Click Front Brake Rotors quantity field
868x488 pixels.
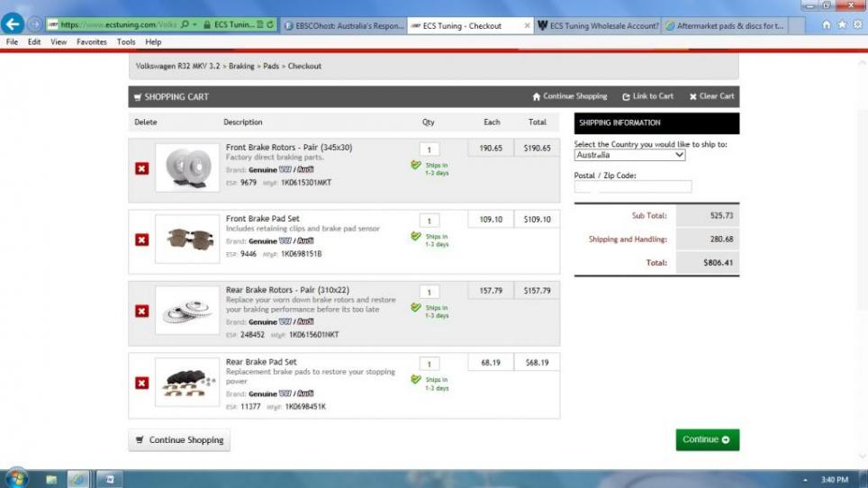(429, 149)
